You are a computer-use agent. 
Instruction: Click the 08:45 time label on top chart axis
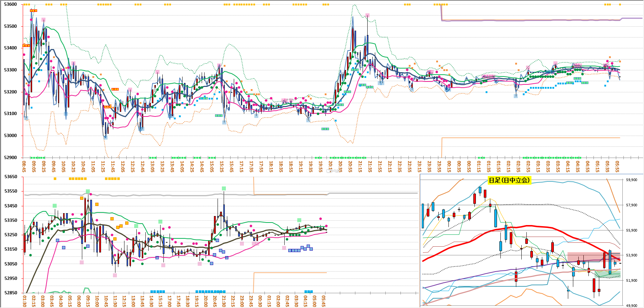(24, 166)
